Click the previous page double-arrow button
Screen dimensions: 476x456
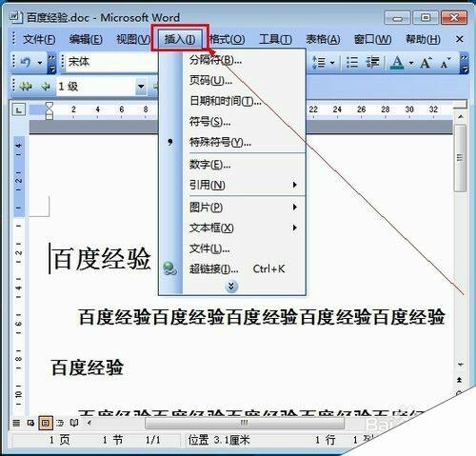point(460,380)
